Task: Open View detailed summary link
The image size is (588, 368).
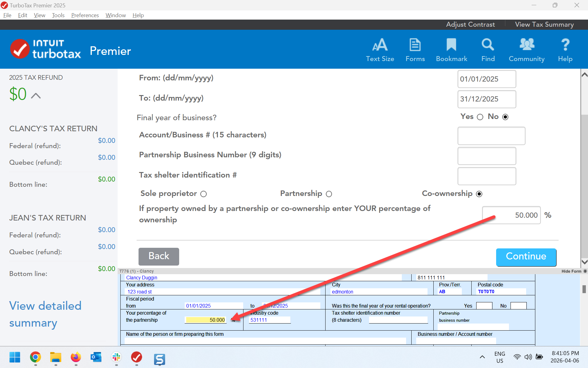Action: coord(45,314)
